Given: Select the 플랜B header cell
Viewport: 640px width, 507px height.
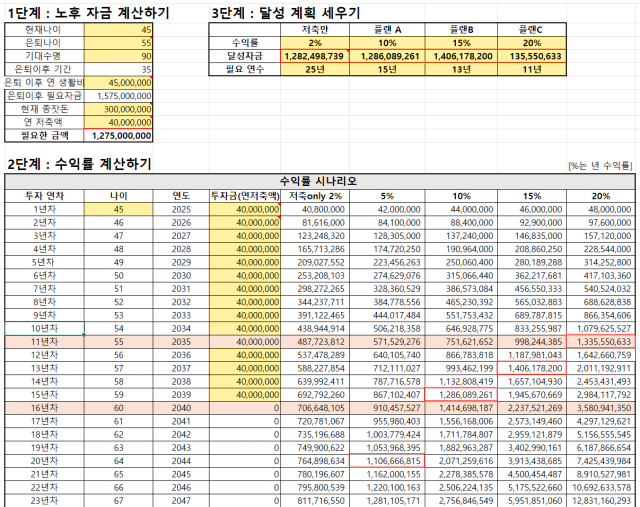Looking at the screenshot, I should point(461,29).
